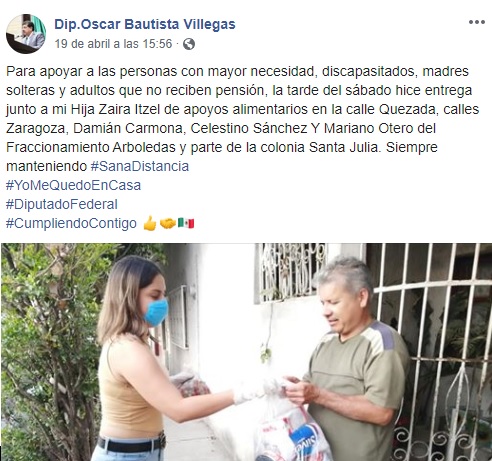Follow the #CumpliendoContigo hashtag
Viewport: 492px width, 461px height.
(x=71, y=223)
